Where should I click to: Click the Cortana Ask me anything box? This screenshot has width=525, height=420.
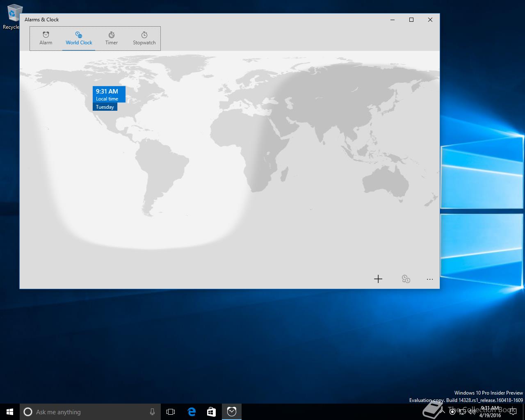(90, 412)
